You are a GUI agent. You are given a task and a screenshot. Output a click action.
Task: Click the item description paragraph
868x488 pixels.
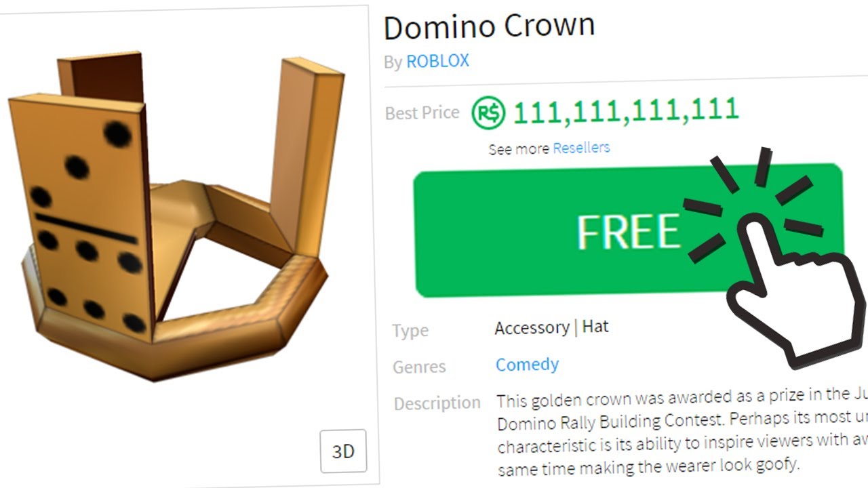tap(682, 431)
